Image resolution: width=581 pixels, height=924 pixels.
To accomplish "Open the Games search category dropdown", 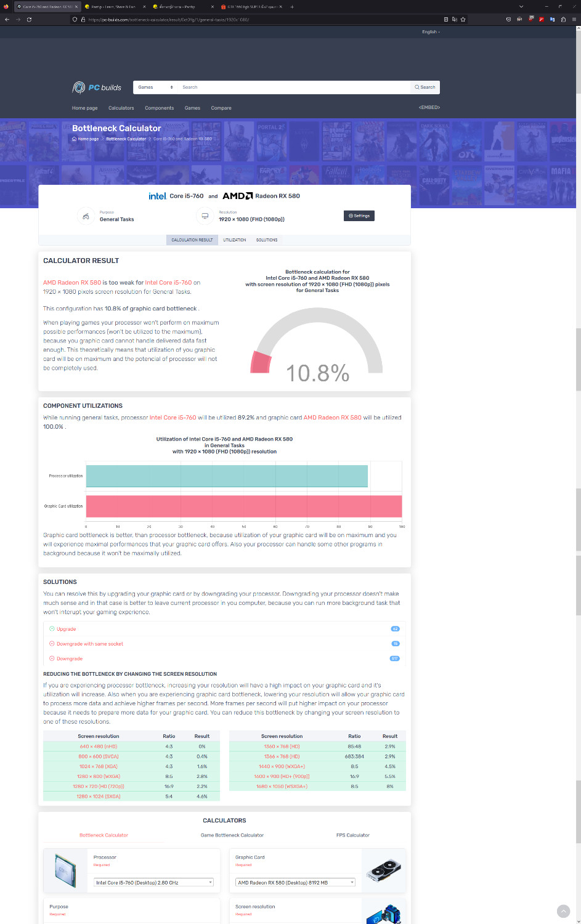I will tap(155, 87).
